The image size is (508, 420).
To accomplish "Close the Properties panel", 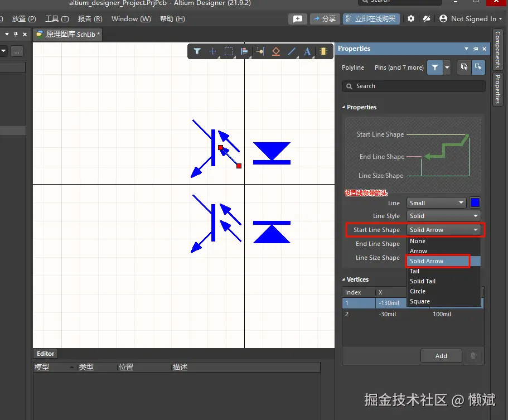I will pos(485,49).
